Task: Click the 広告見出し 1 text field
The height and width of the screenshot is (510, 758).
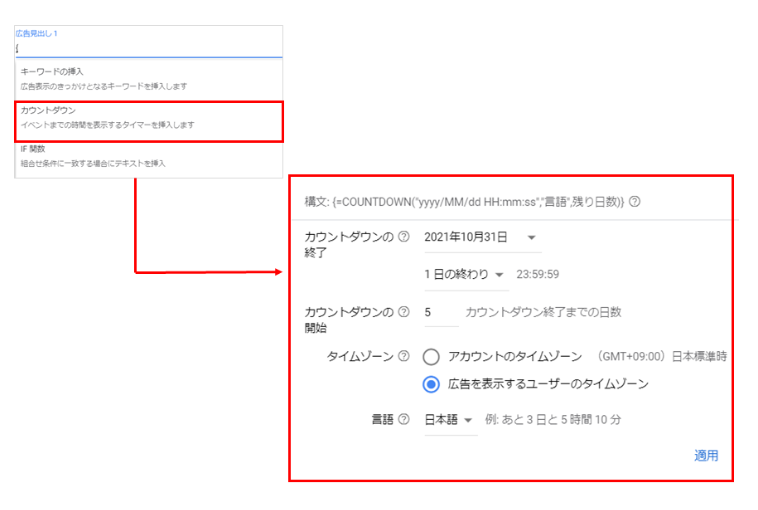Action: 148,48
